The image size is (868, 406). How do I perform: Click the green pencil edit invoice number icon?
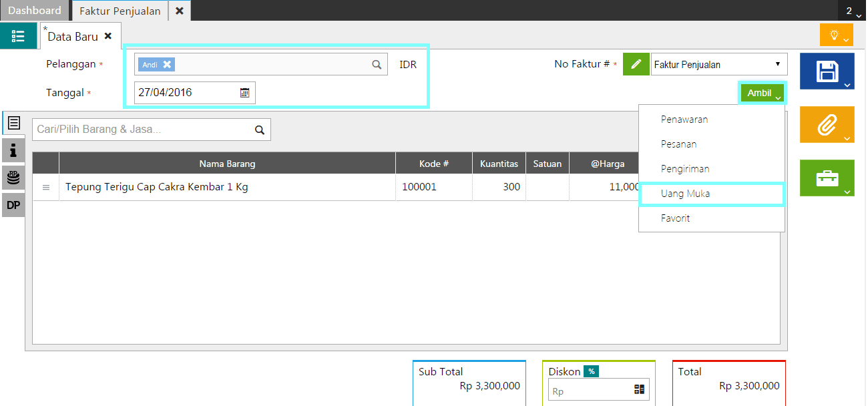636,65
